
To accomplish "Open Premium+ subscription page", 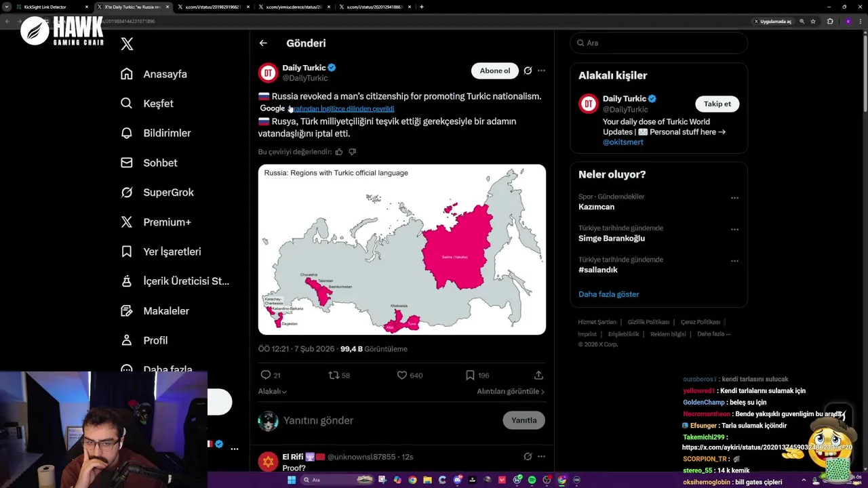I will (155, 222).
